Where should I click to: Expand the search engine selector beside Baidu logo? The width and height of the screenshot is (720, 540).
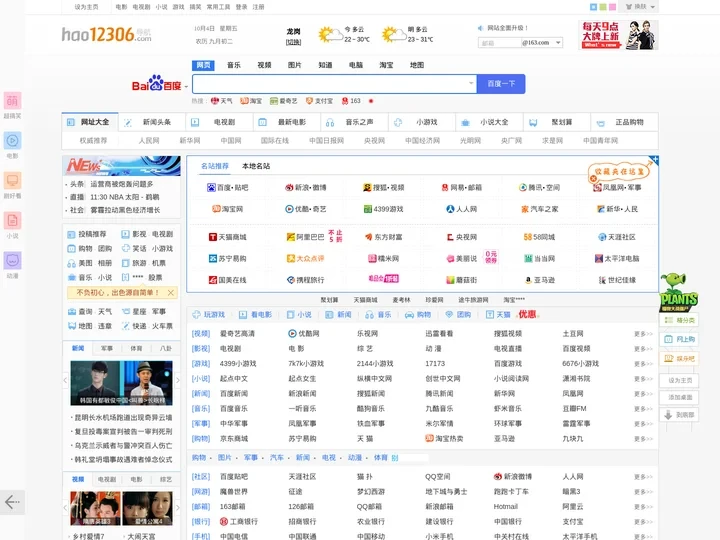pos(186,86)
